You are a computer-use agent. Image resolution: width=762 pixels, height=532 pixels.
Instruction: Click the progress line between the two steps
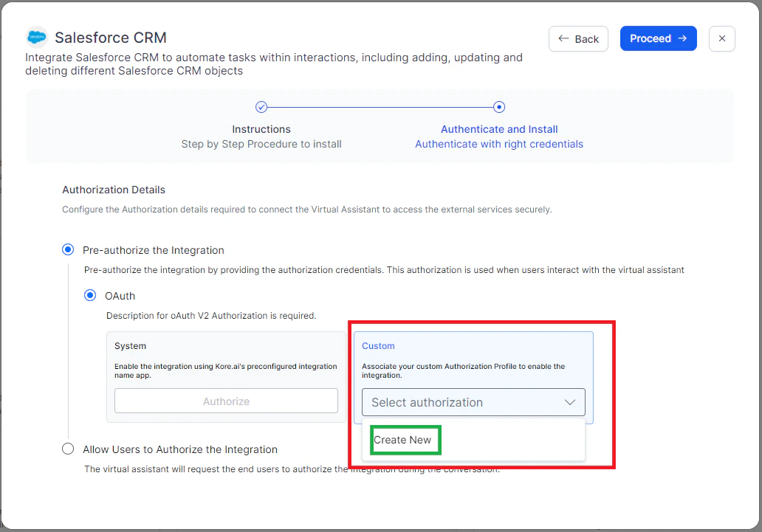tap(380, 106)
